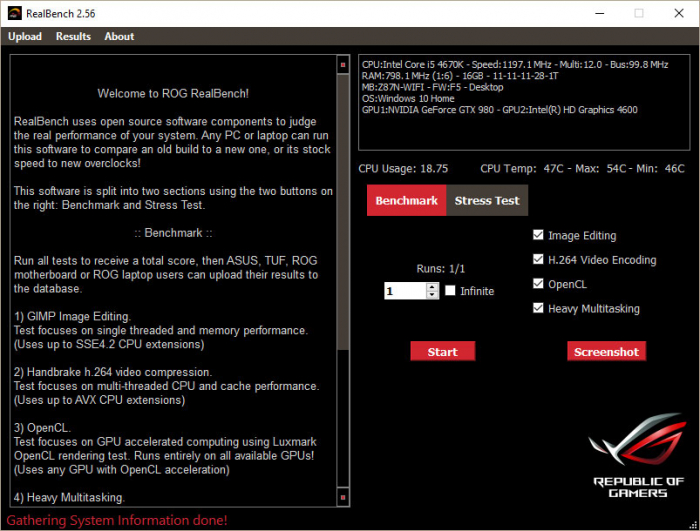
Task: Decrease the run count with the down arrow
Action: [x=432, y=295]
